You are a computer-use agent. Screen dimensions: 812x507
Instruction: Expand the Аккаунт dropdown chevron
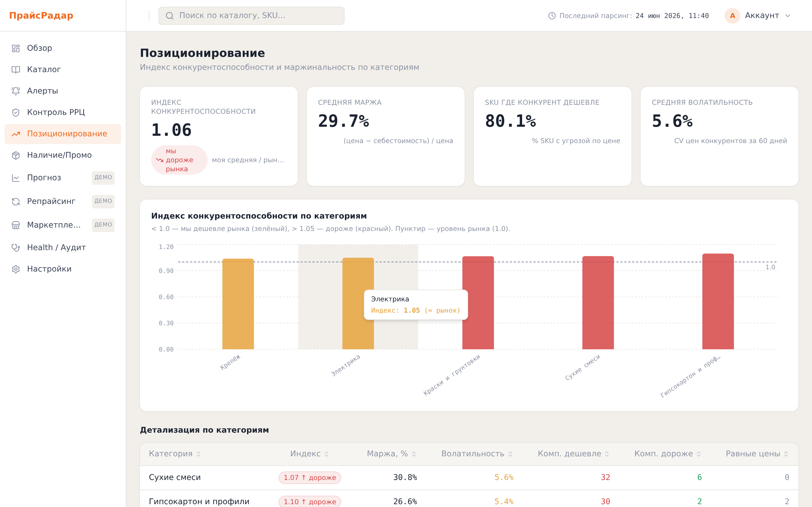tap(788, 16)
